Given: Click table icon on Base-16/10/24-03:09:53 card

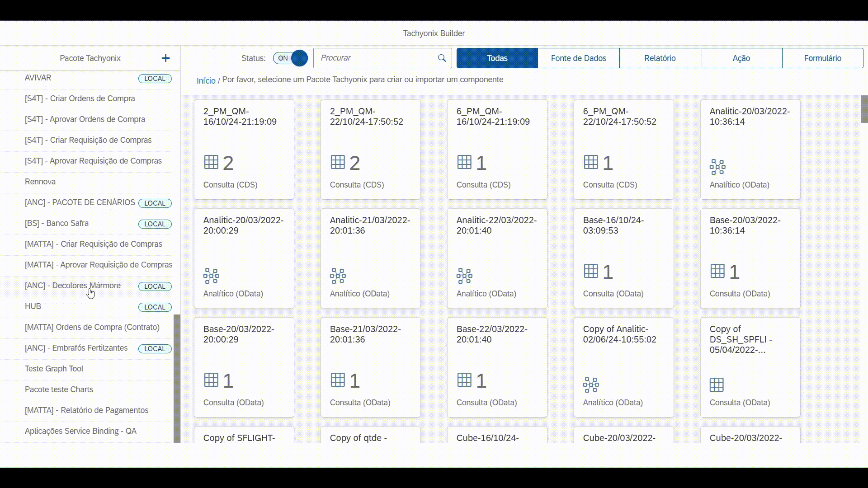Looking at the screenshot, I should coord(591,271).
